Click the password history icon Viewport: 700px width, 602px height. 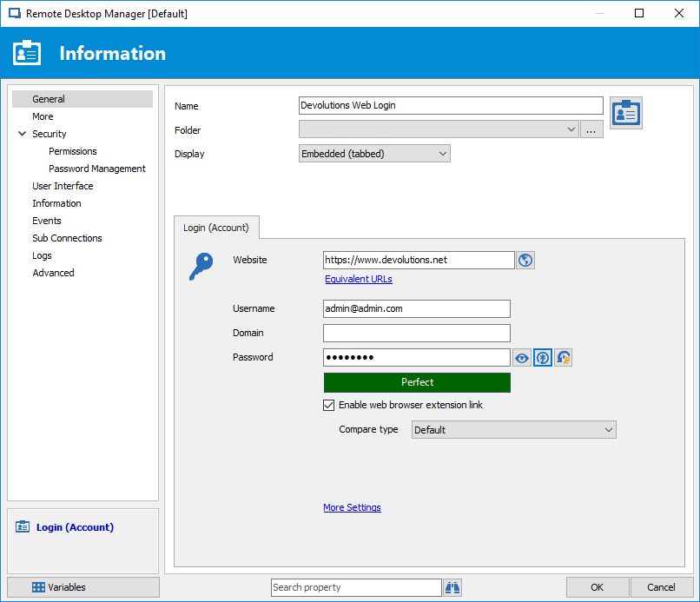[563, 358]
